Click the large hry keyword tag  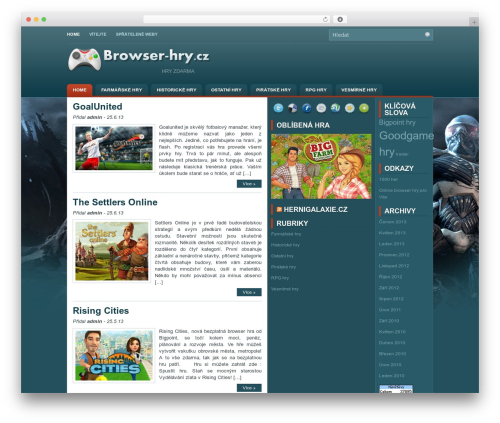click(387, 152)
